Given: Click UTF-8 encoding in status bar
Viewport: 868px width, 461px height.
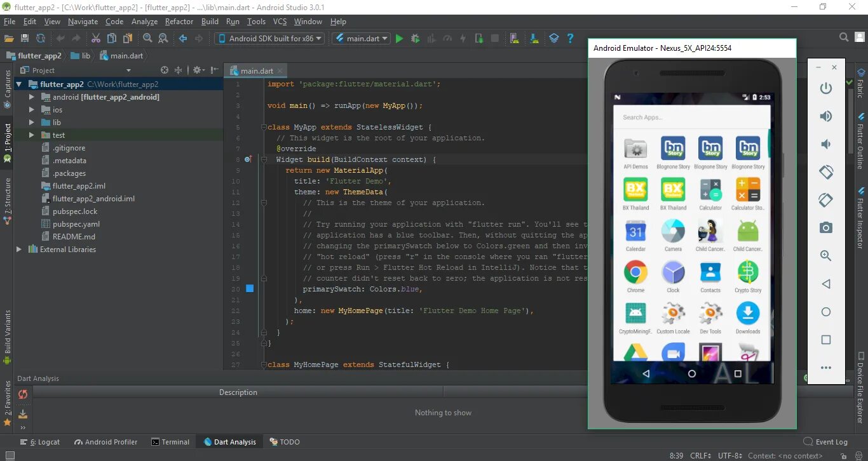Looking at the screenshot, I should pos(729,455).
